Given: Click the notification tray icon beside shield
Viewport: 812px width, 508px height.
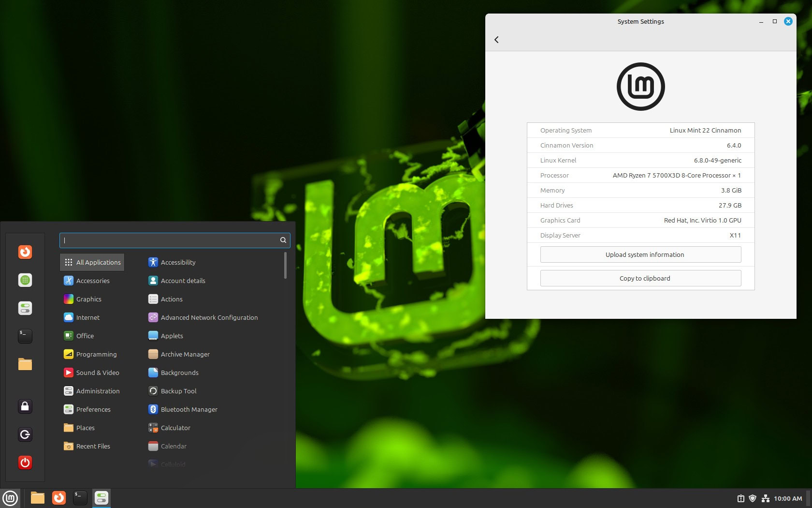Looking at the screenshot, I should click(740, 498).
